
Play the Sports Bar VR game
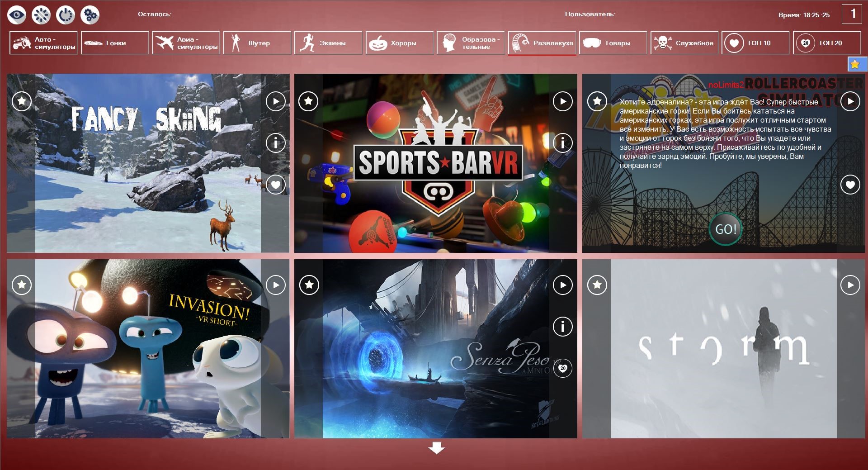[x=563, y=101]
